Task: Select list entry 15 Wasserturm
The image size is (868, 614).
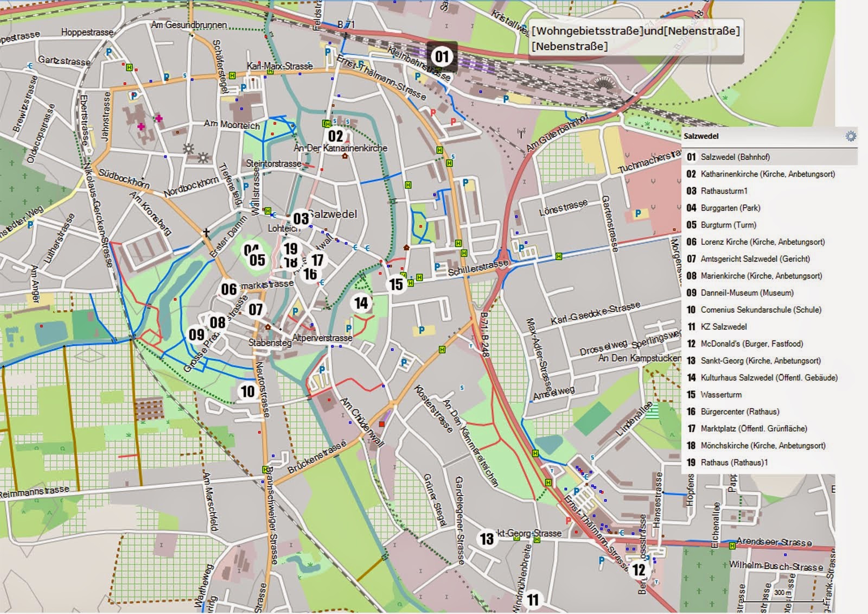Action: [x=770, y=395]
